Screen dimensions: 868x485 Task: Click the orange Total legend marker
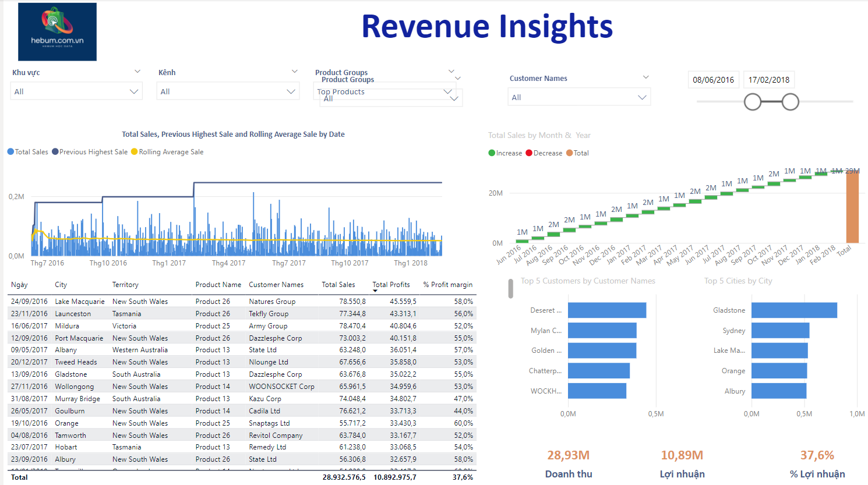570,153
